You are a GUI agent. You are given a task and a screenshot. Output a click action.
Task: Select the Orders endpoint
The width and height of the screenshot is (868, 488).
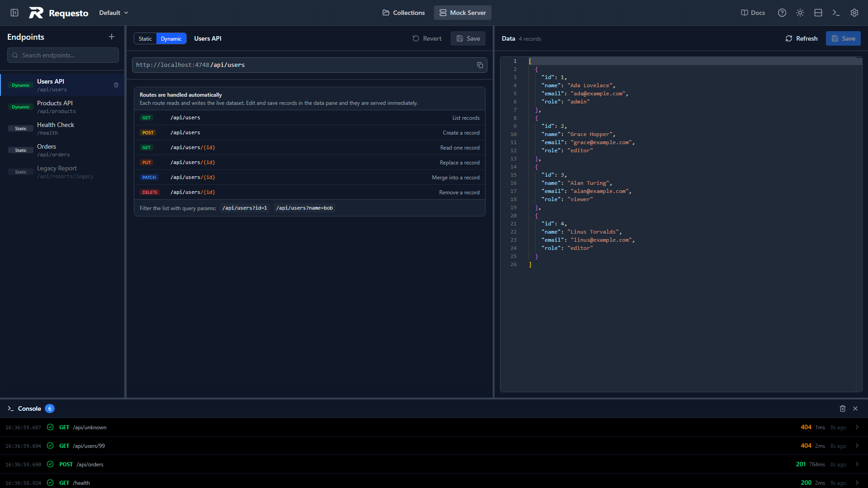(62, 150)
